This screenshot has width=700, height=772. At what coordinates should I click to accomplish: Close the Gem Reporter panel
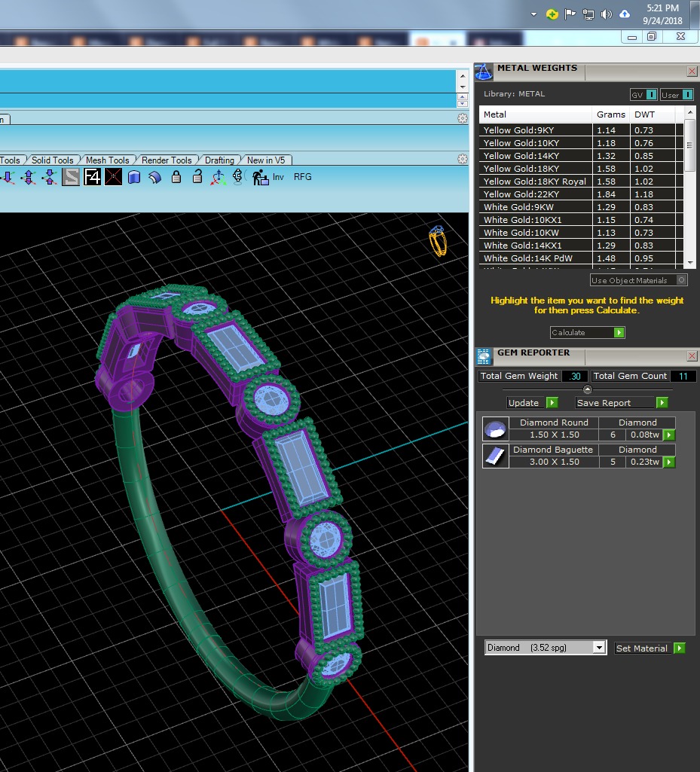pos(692,355)
